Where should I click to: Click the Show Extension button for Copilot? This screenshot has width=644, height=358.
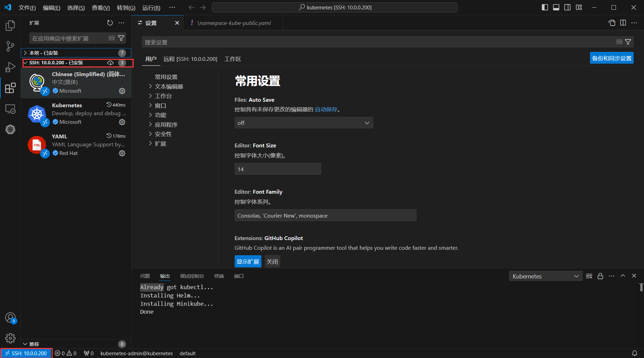click(x=248, y=261)
